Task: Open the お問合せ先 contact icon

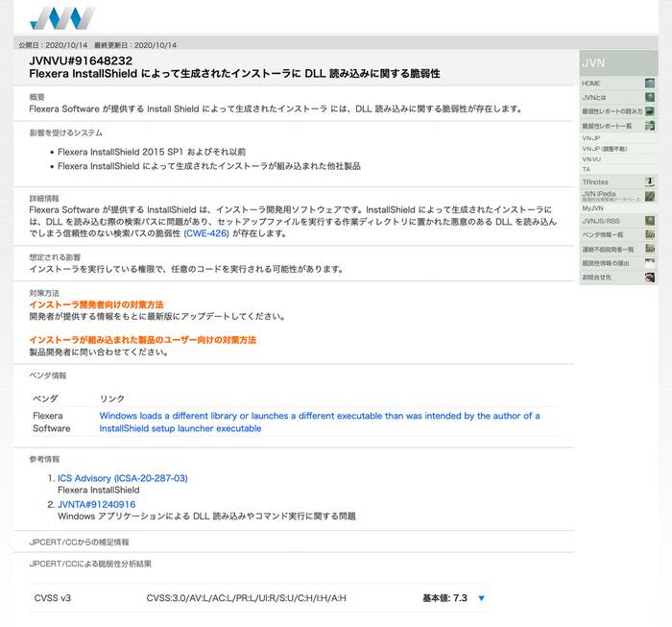Action: 650,277
